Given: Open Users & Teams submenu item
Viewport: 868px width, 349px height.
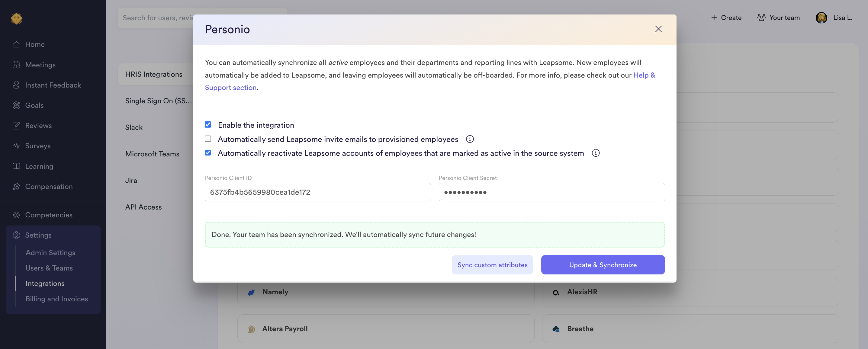Looking at the screenshot, I should (x=49, y=268).
